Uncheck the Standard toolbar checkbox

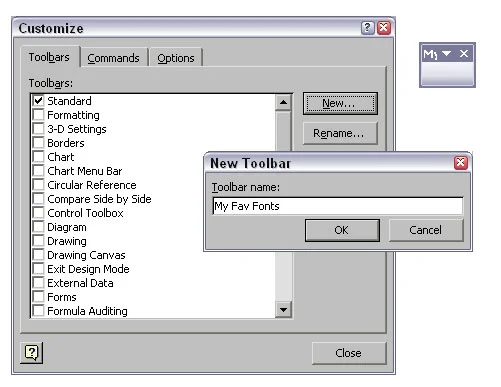coord(39,100)
